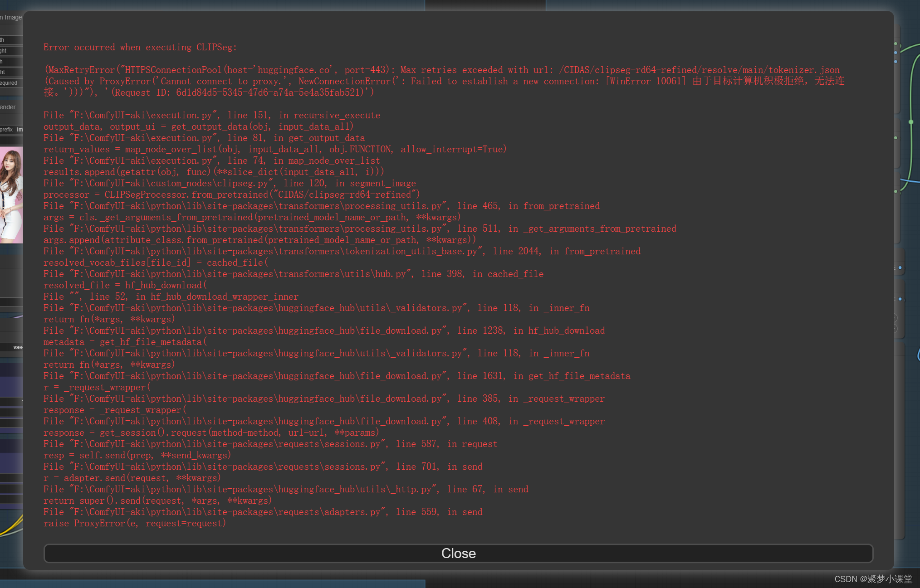The image size is (920, 588).
Task: Click the topmost green node socket at right
Action: click(896, 44)
